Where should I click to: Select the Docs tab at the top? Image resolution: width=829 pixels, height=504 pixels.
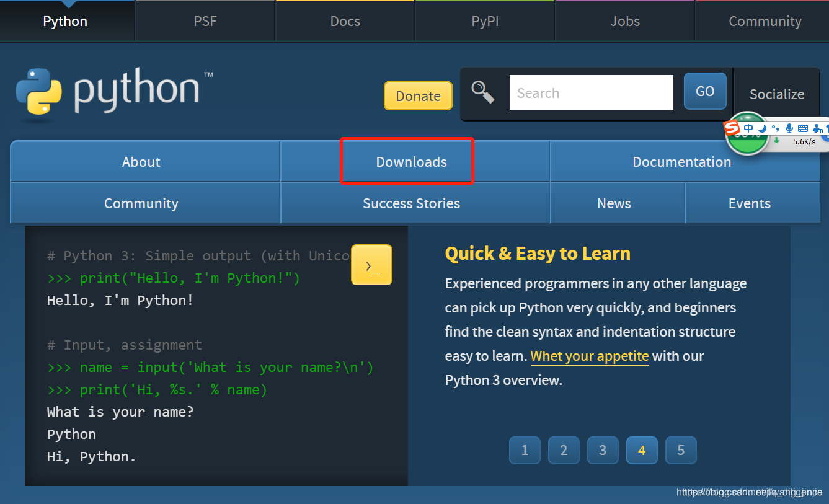click(x=345, y=20)
